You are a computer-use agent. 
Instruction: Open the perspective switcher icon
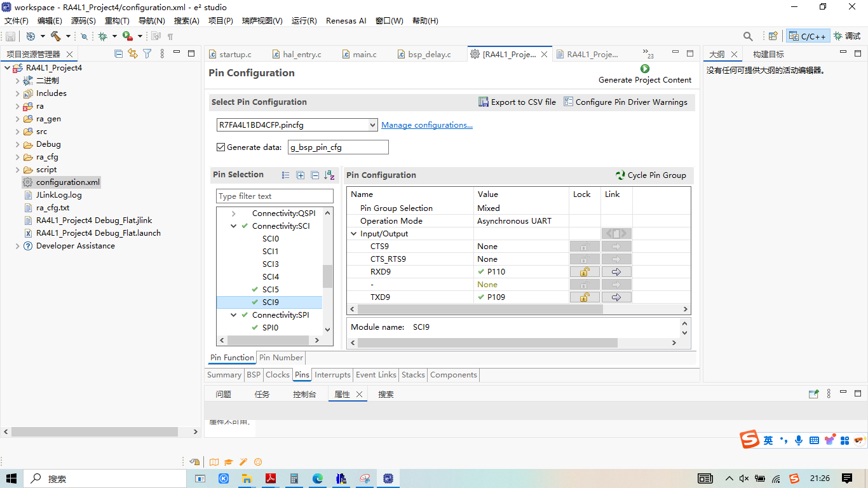[x=773, y=36]
